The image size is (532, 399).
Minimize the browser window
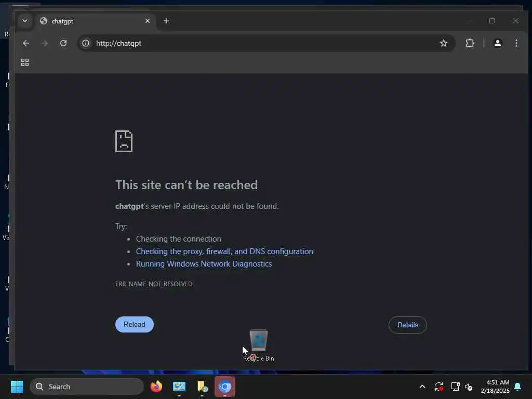click(x=468, y=21)
